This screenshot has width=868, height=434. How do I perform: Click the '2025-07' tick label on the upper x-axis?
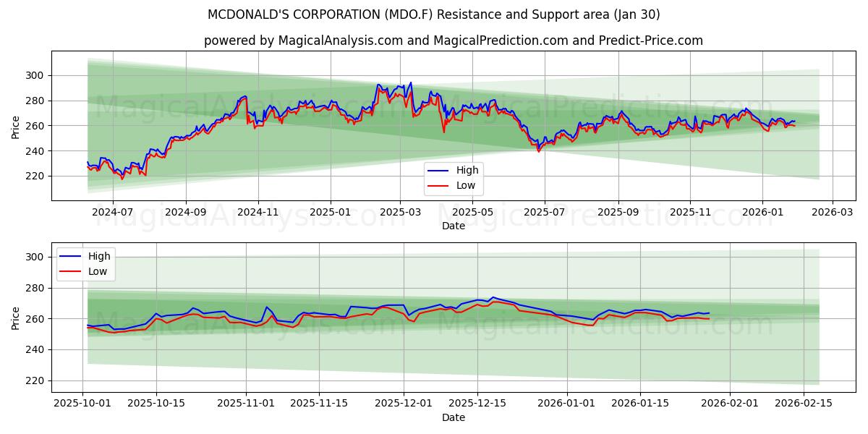544,213
